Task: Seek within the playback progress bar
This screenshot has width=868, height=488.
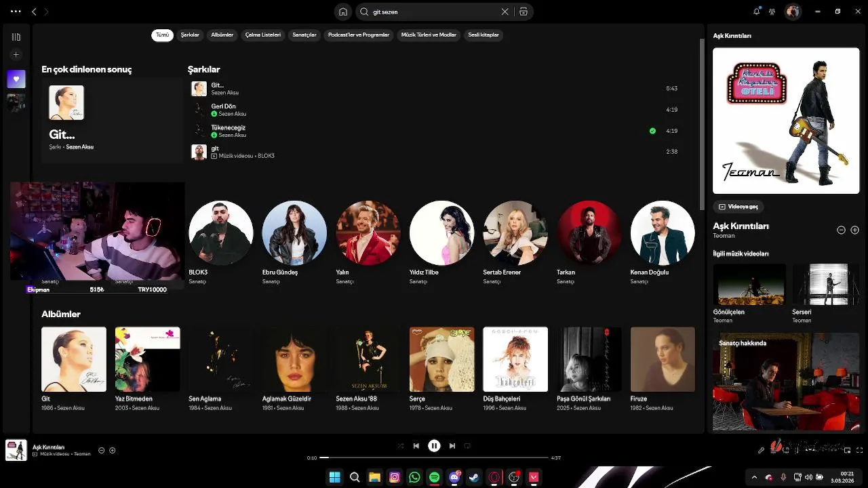Action: pyautogui.click(x=434, y=457)
